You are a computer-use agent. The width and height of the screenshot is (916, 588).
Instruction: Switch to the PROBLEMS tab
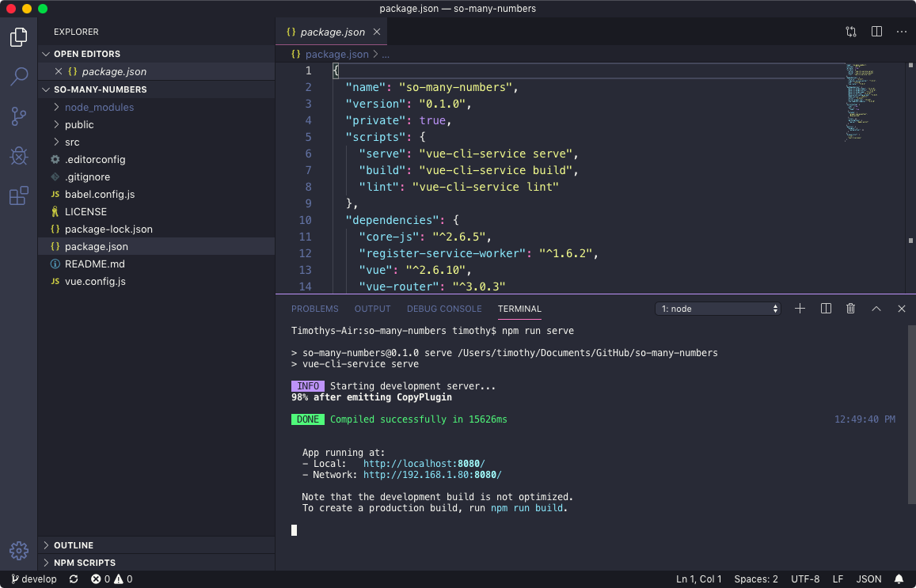pos(314,309)
